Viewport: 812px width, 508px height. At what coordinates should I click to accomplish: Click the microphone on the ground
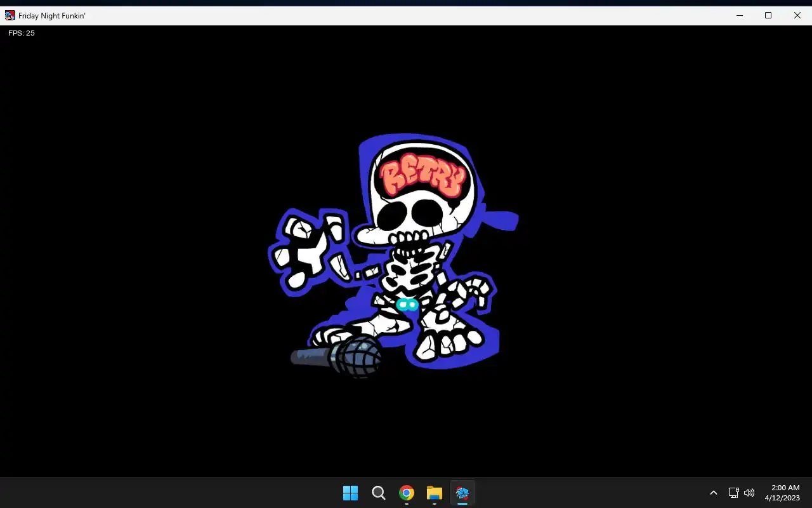(x=337, y=358)
